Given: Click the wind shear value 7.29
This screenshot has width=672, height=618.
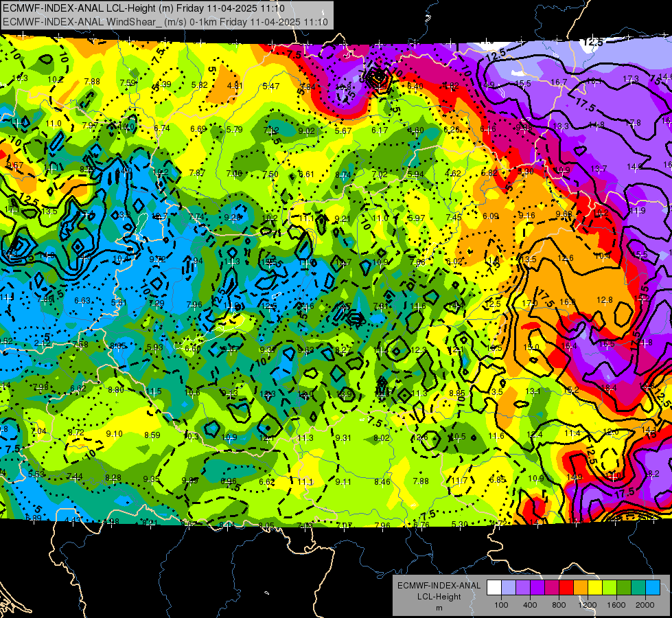Looking at the screenshot, I should (157, 304).
